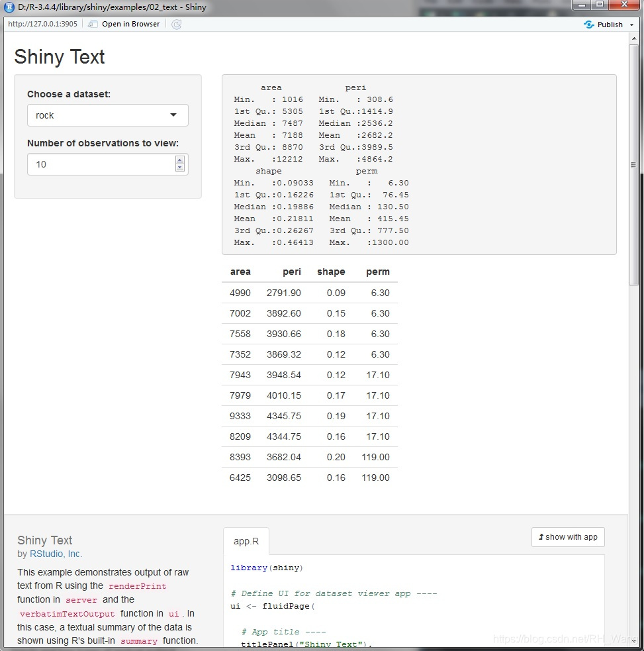Screen dimensions: 644x651
Task: Click the peri cell 2791.90
Action: tap(284, 293)
